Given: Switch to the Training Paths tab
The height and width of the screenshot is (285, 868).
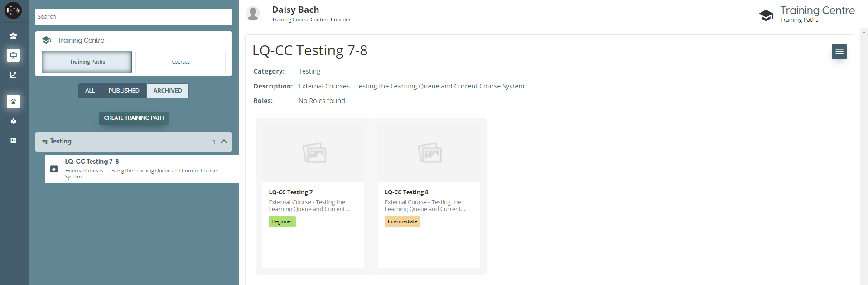Looking at the screenshot, I should (87, 62).
